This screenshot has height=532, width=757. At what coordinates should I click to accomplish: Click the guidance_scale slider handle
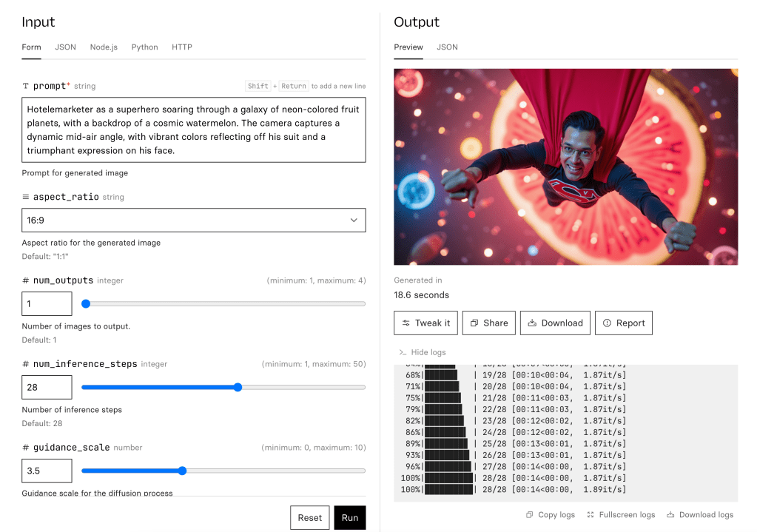tap(182, 471)
